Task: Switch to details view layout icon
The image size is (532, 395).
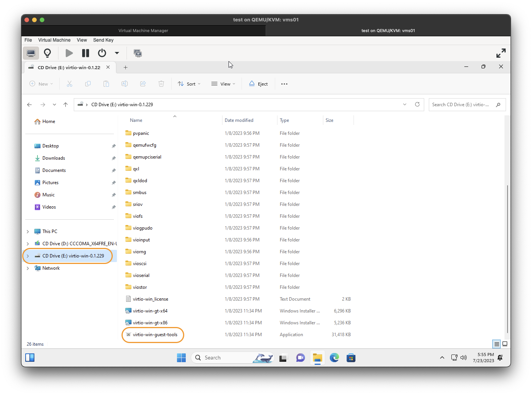Action: (496, 344)
